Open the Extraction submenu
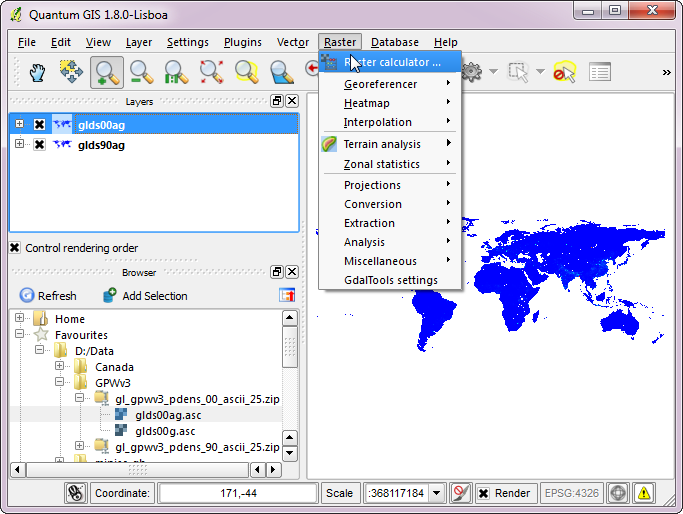Image resolution: width=683 pixels, height=514 pixels. [390, 223]
